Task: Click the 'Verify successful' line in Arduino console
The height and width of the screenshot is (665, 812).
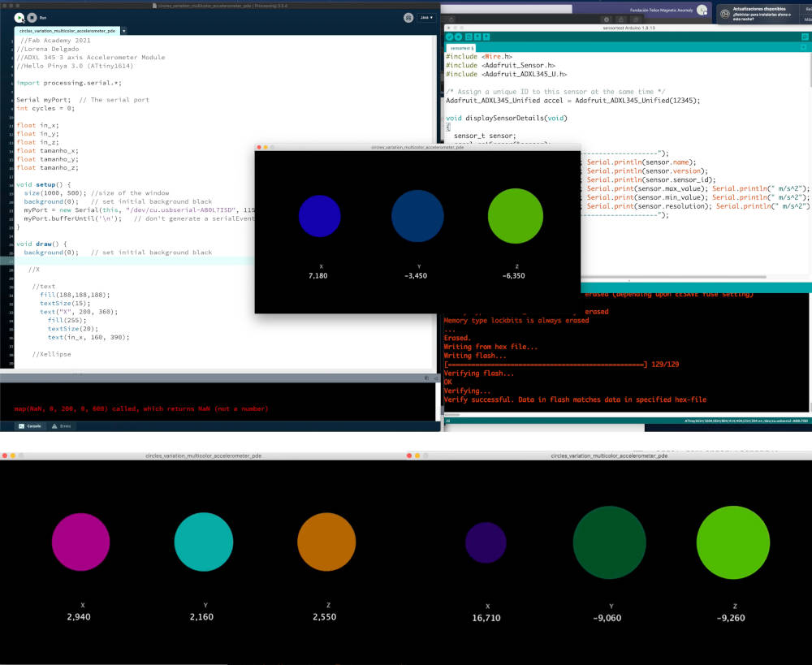Action: tap(575, 399)
